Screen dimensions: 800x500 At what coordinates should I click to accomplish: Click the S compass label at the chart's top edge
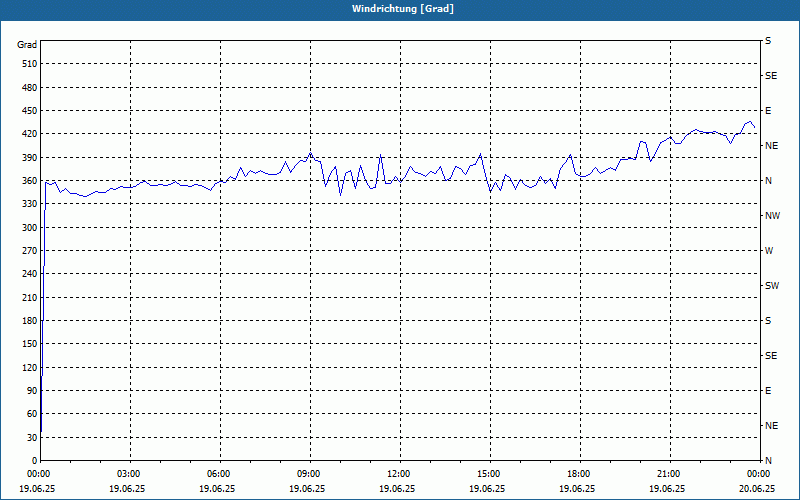(x=768, y=41)
